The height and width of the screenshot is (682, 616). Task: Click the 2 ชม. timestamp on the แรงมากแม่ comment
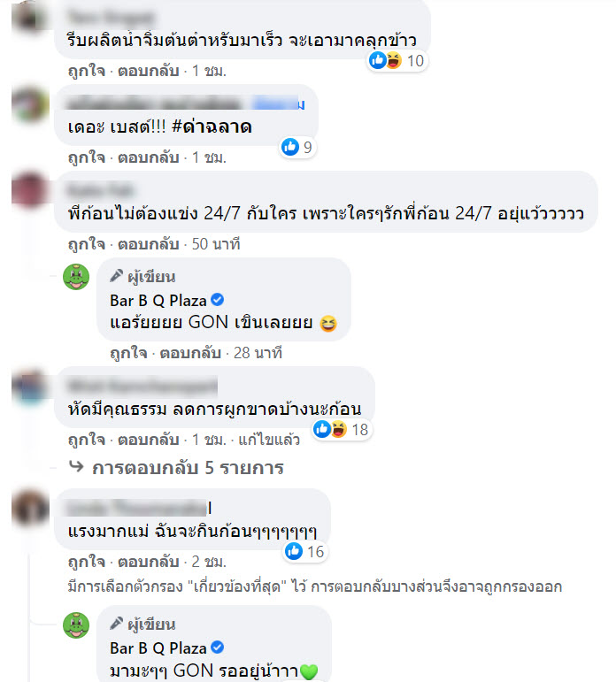[209, 562]
